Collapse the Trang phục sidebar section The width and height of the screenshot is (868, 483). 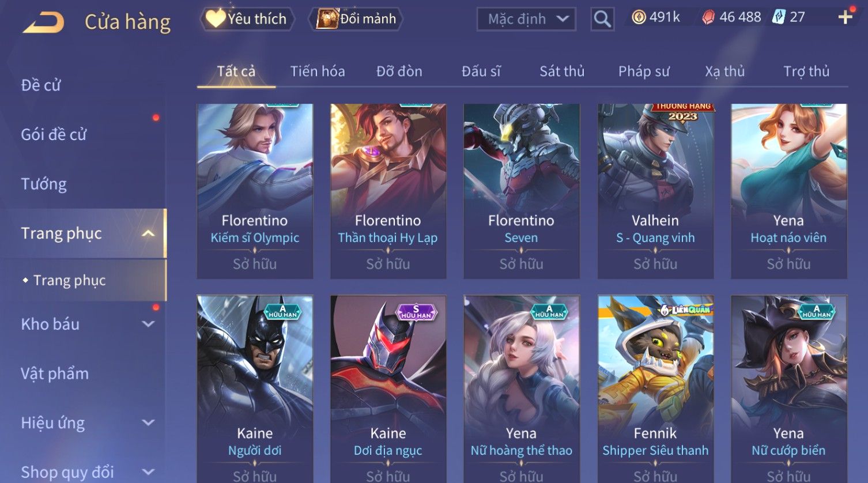(x=148, y=233)
